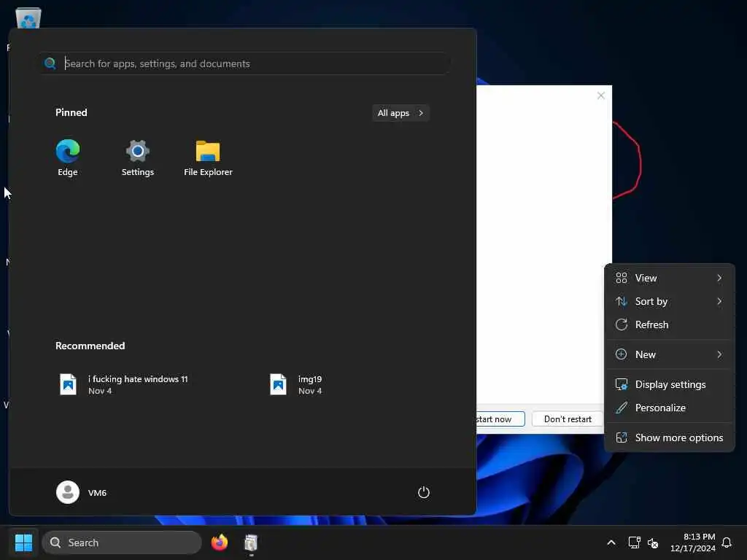Click the muted volume tray icon
Image resolution: width=747 pixels, height=560 pixels.
click(x=653, y=542)
